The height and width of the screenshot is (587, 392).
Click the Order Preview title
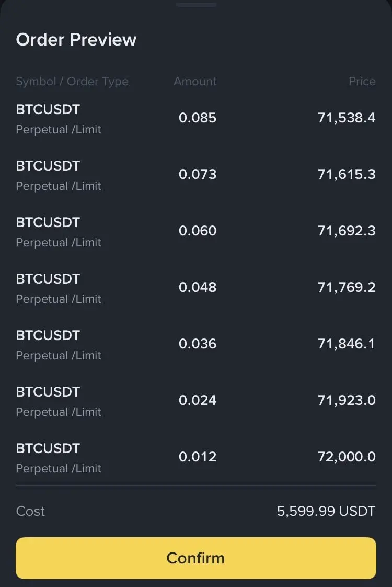coord(76,40)
